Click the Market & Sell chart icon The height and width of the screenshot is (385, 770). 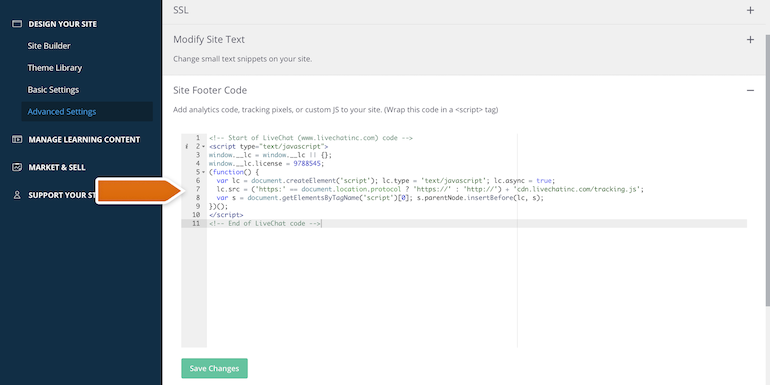click(17, 167)
